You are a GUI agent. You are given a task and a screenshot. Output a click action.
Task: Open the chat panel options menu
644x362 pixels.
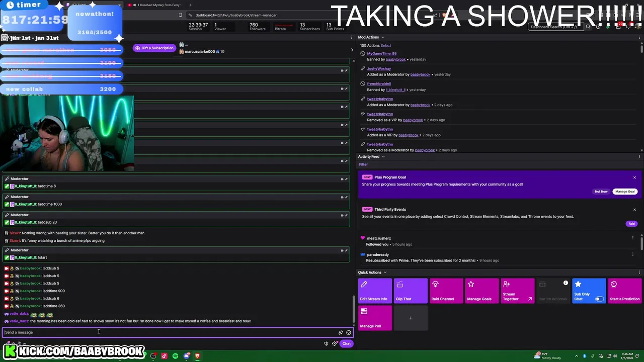tap(351, 37)
